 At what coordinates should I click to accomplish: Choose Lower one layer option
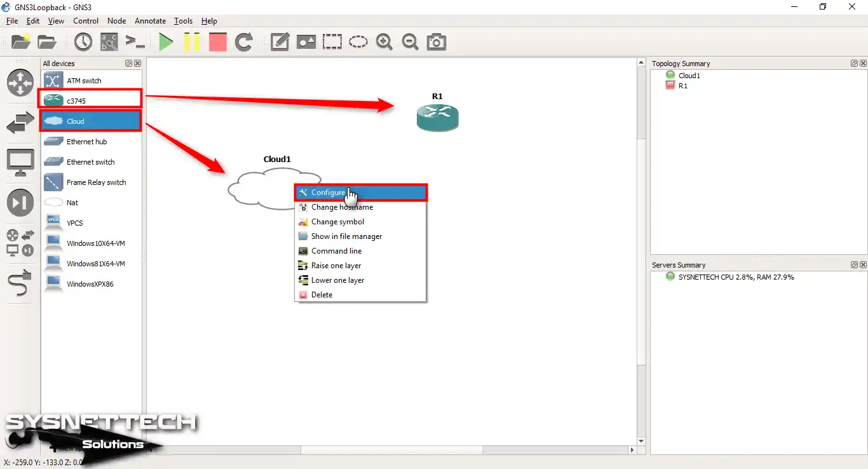(360, 280)
